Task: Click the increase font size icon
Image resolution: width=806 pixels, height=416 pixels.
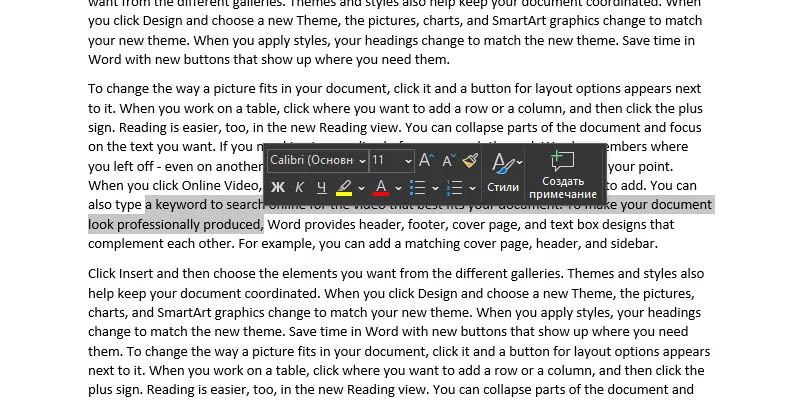Action: coord(426,160)
